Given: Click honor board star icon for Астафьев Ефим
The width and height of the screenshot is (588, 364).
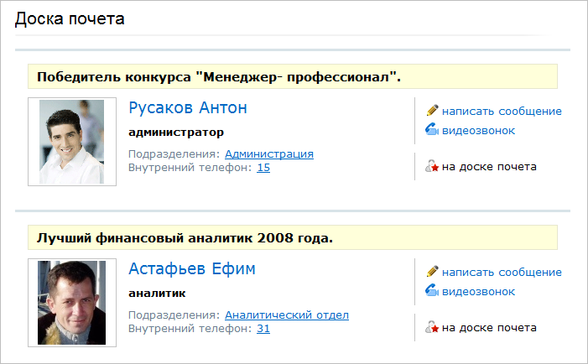Looking at the screenshot, I should click(433, 327).
